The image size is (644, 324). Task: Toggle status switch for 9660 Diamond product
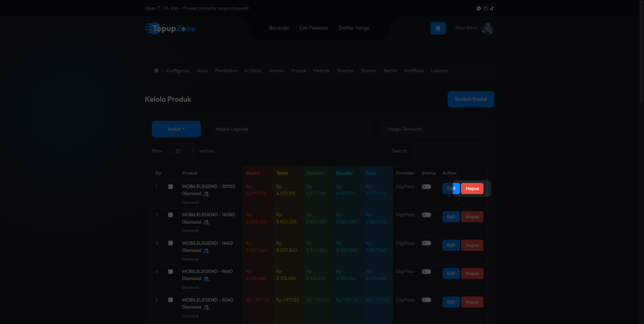[426, 272]
